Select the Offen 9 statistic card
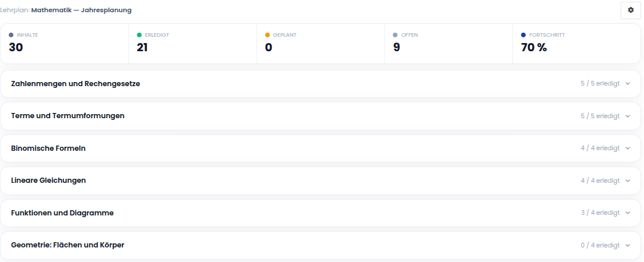 [448, 44]
